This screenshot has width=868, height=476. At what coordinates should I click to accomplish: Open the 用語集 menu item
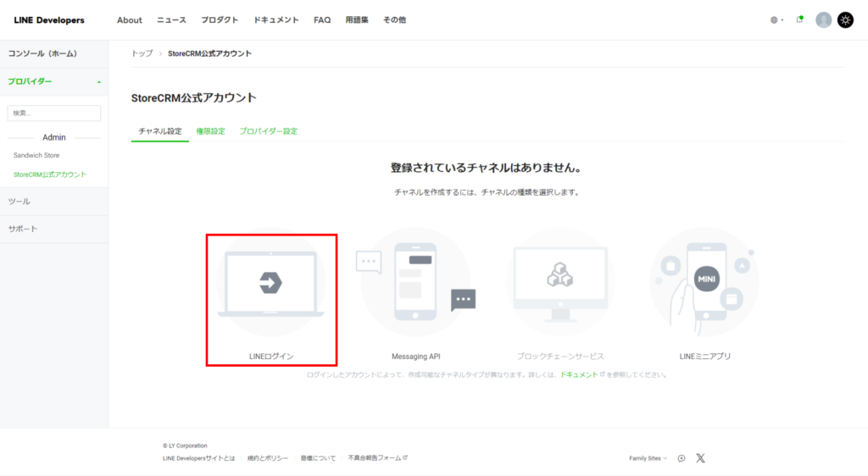point(357,19)
